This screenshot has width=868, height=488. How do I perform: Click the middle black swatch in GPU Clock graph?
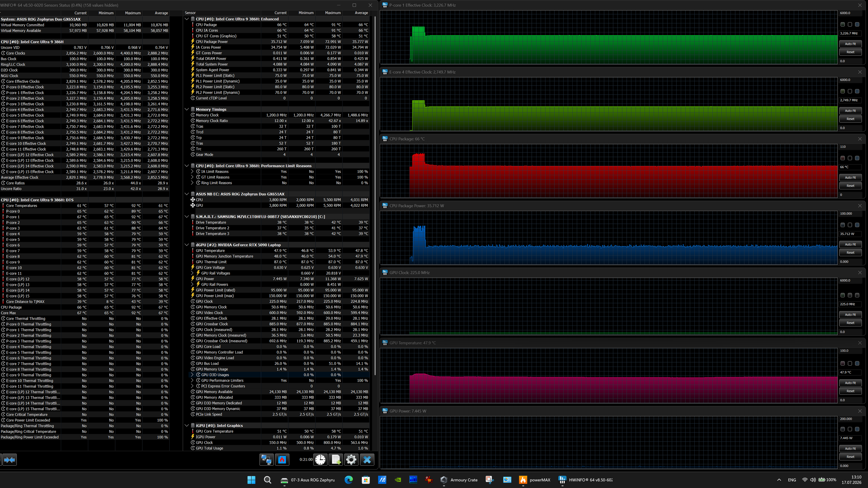click(x=850, y=295)
